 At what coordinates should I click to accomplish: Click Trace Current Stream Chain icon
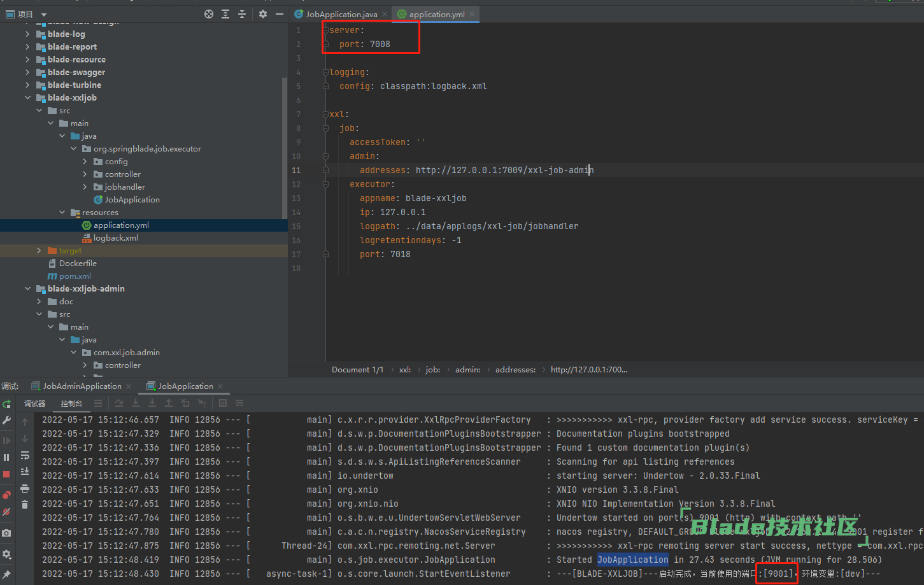coord(239,403)
